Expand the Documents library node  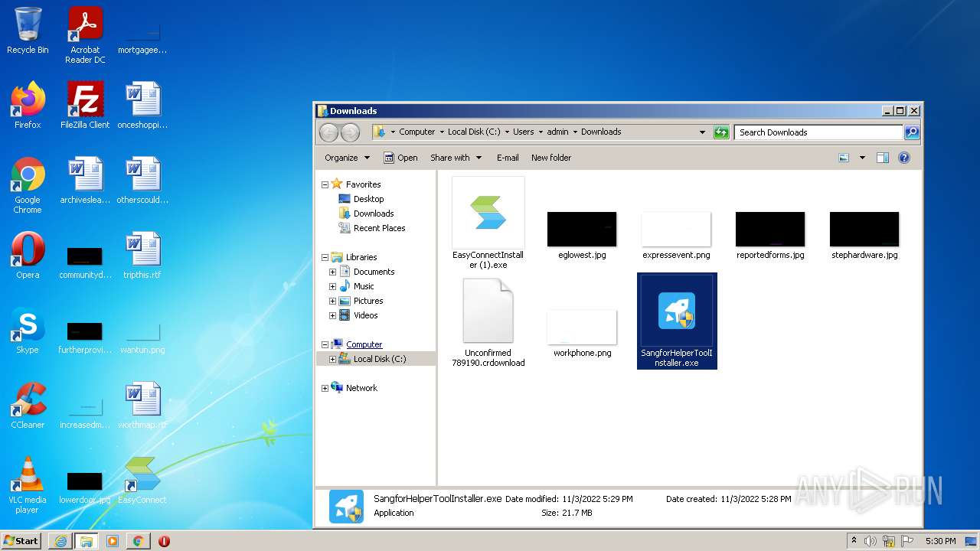pos(332,272)
